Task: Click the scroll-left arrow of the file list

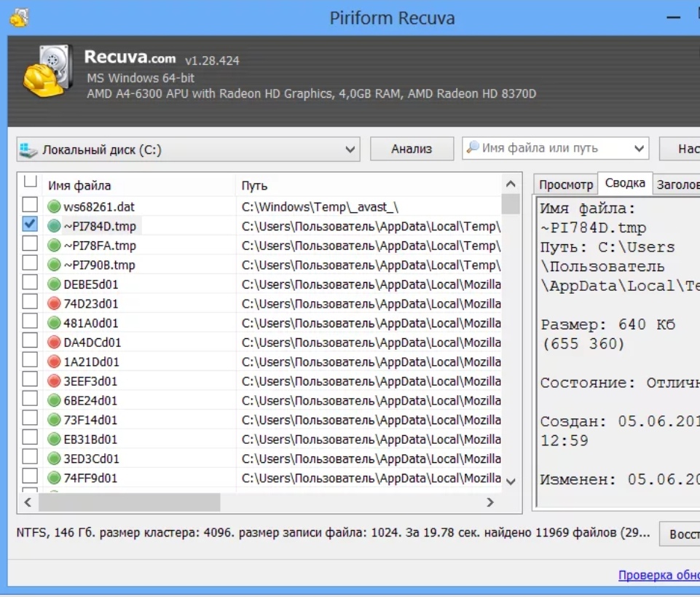Action: pos(28,502)
